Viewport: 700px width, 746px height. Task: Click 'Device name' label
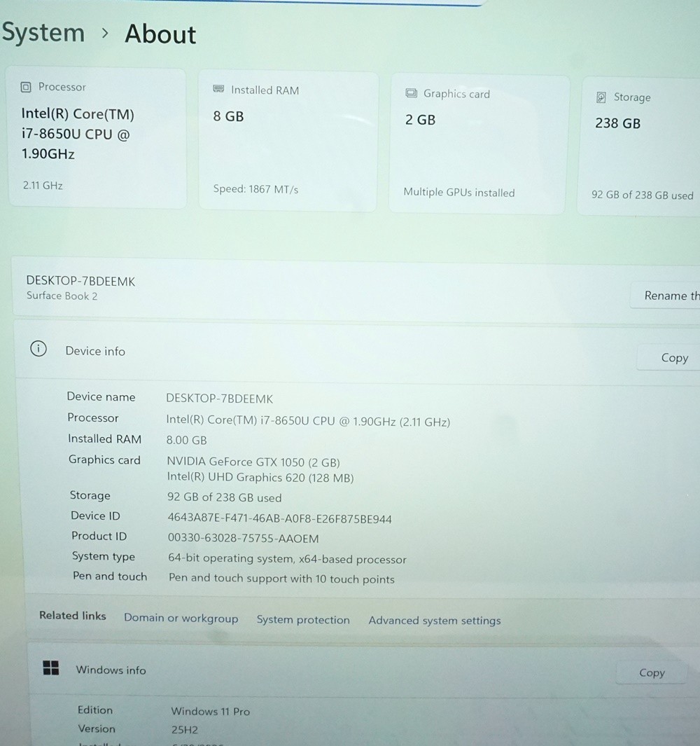[x=101, y=396]
